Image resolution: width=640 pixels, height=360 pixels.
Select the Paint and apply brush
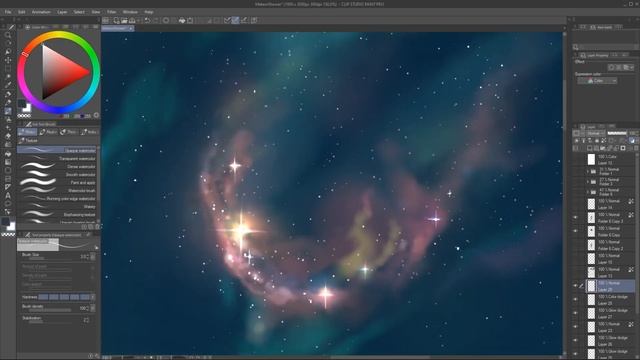coord(57,182)
